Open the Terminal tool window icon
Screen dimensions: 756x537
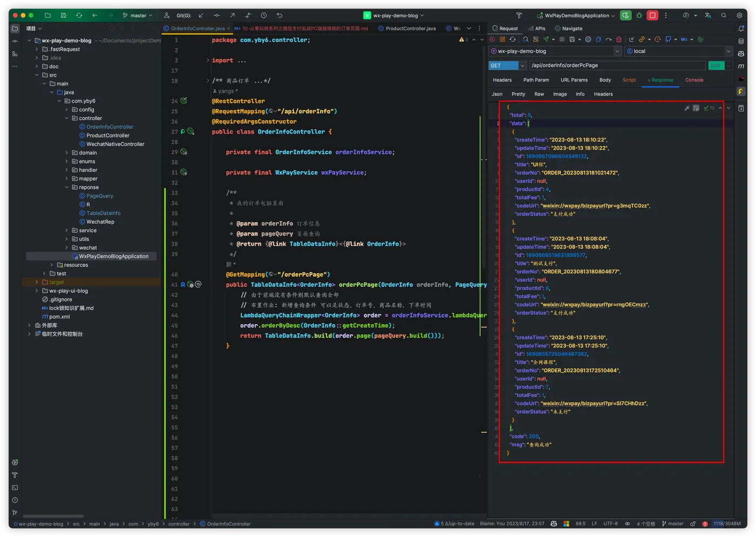tap(15, 488)
